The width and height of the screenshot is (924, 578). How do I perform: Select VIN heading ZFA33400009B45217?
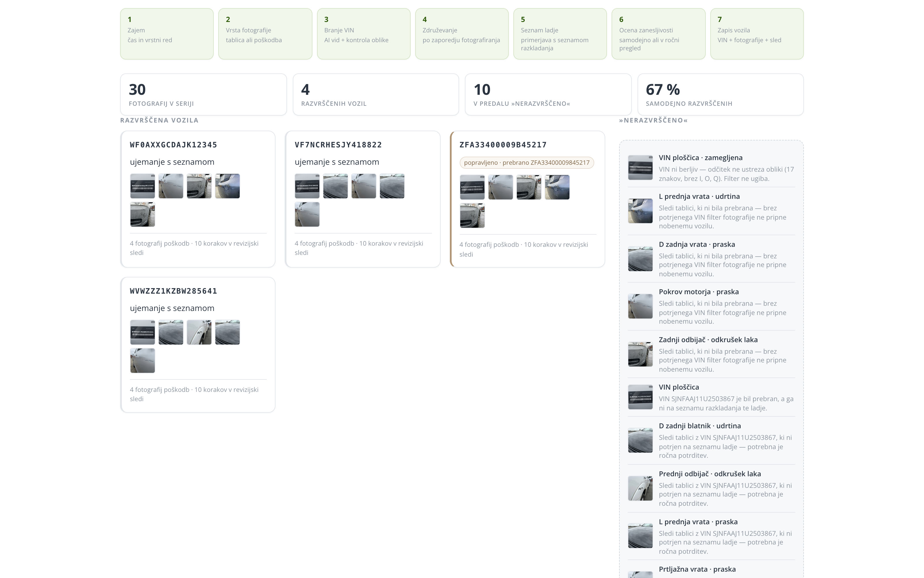pos(503,145)
